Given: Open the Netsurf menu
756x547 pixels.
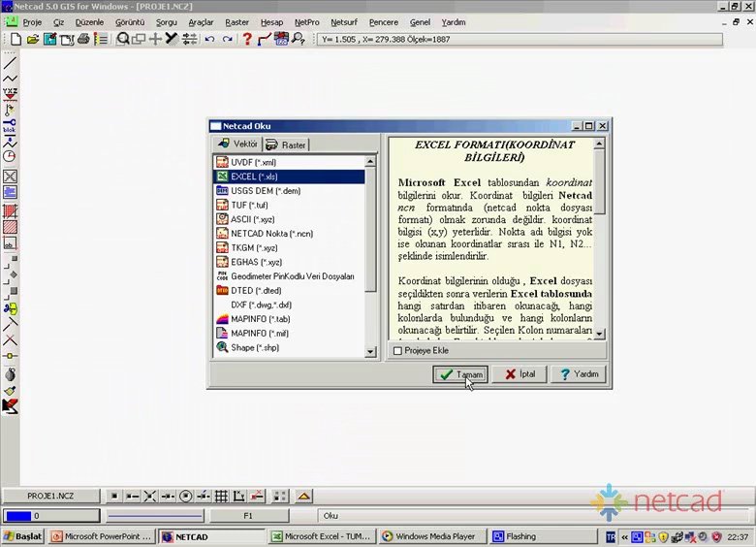Looking at the screenshot, I should [x=344, y=22].
